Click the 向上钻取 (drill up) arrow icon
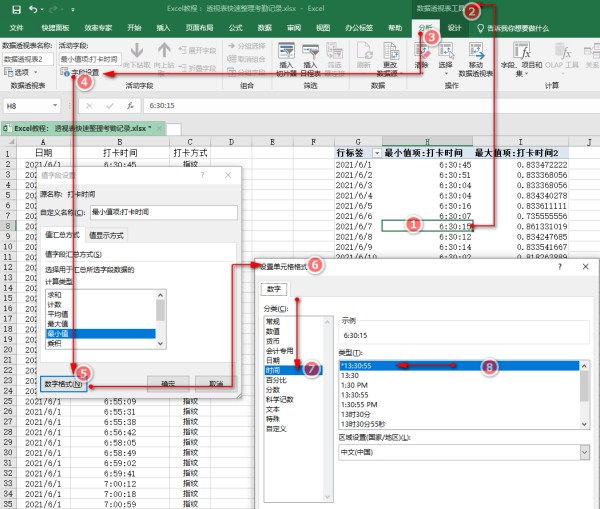 pyautogui.click(x=164, y=51)
